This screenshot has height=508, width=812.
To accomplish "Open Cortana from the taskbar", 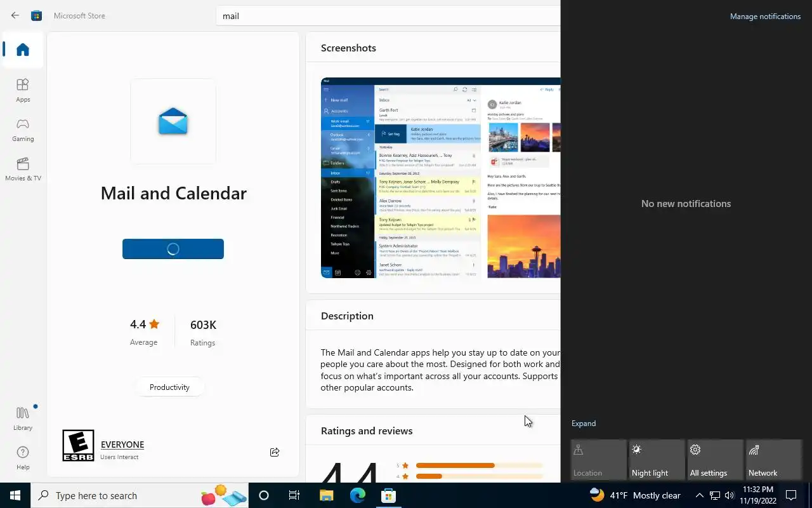I will [x=264, y=495].
